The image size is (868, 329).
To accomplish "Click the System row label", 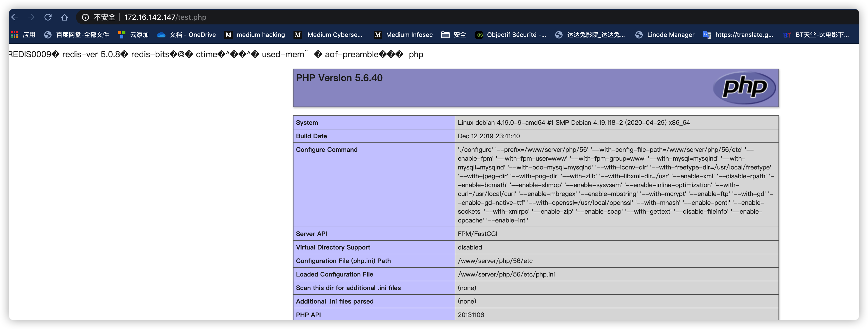I will pos(307,122).
